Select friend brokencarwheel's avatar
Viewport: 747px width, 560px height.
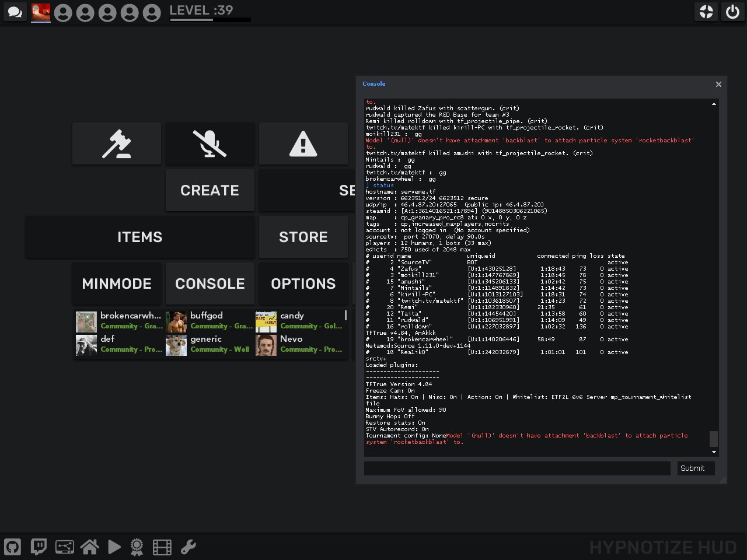pyautogui.click(x=86, y=321)
